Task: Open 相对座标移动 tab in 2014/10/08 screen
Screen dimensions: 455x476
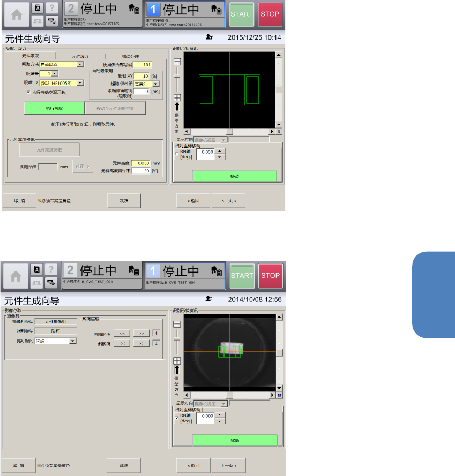Action: click(x=188, y=410)
